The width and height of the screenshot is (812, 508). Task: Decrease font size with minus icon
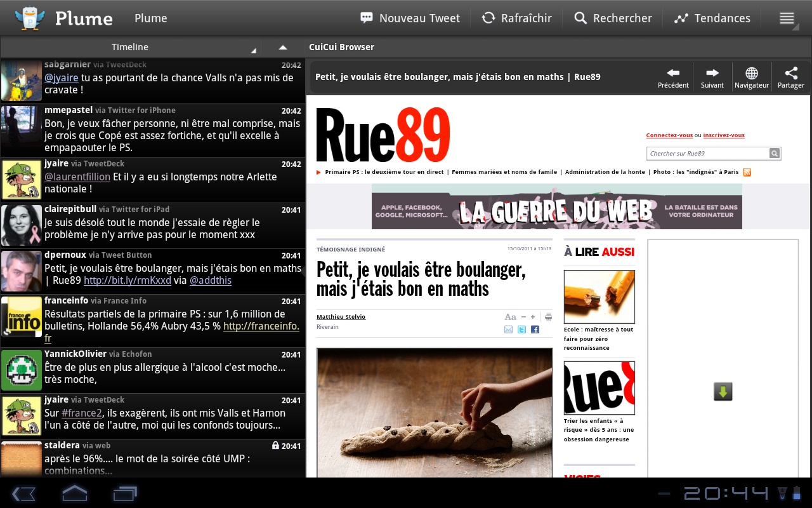[x=523, y=317]
